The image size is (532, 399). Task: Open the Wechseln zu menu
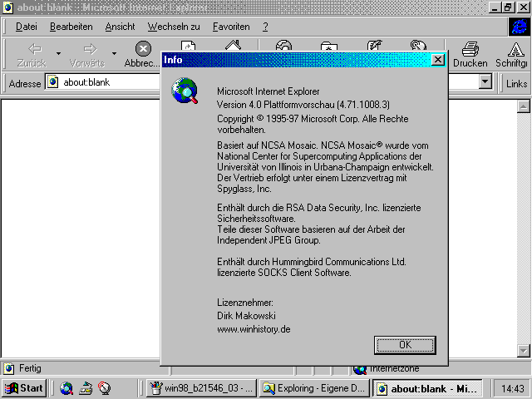pyautogui.click(x=174, y=27)
